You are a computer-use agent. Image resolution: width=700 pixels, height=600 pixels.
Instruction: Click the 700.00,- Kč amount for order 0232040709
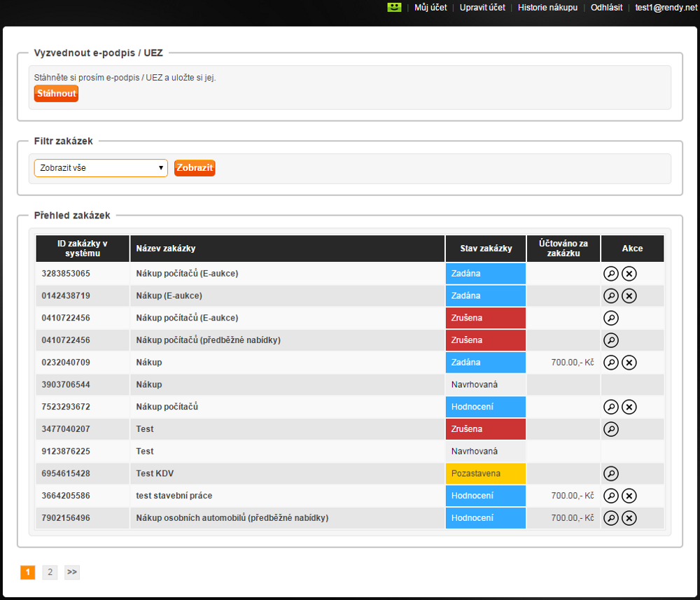coord(573,363)
